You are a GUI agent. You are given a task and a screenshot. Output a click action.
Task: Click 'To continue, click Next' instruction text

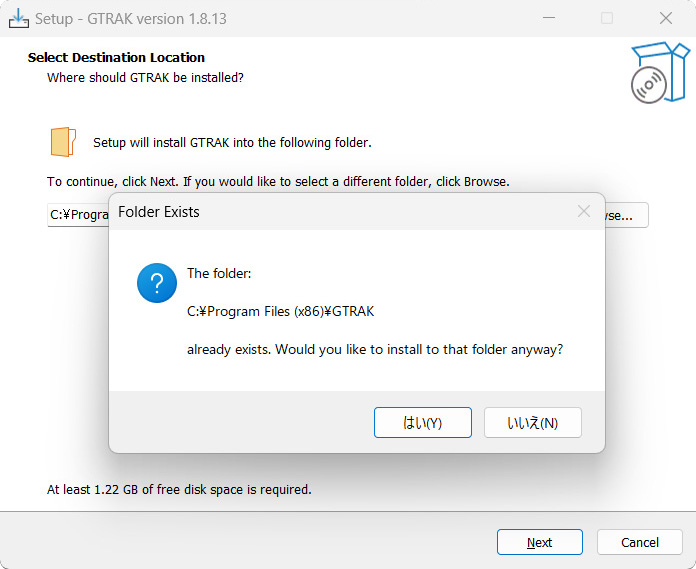pos(278,182)
